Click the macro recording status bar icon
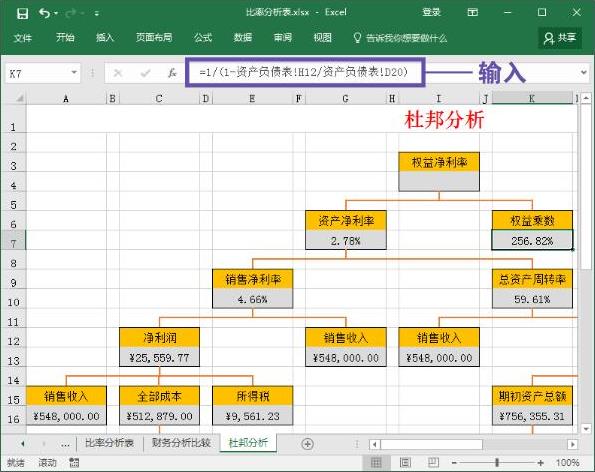The image size is (595, 472). 74,463
